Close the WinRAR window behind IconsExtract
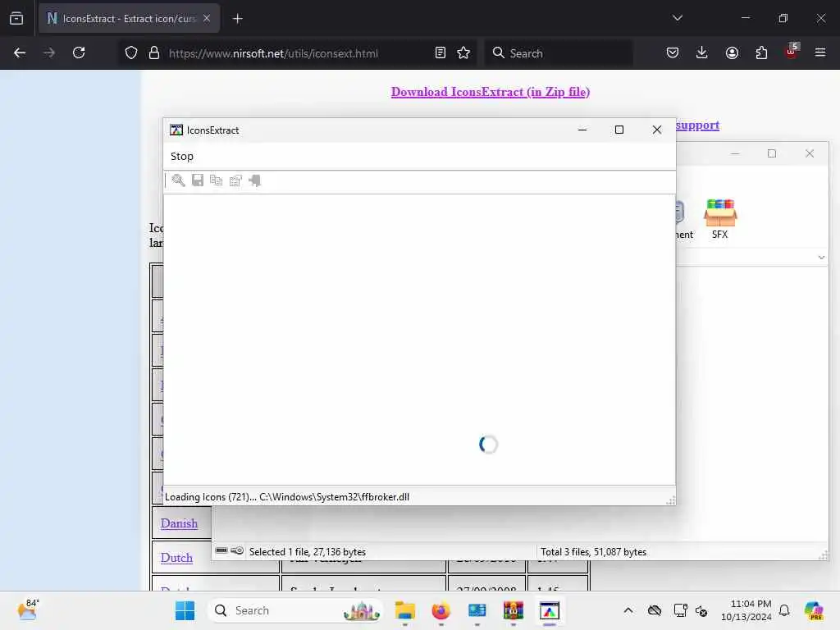840x630 pixels. (810, 153)
